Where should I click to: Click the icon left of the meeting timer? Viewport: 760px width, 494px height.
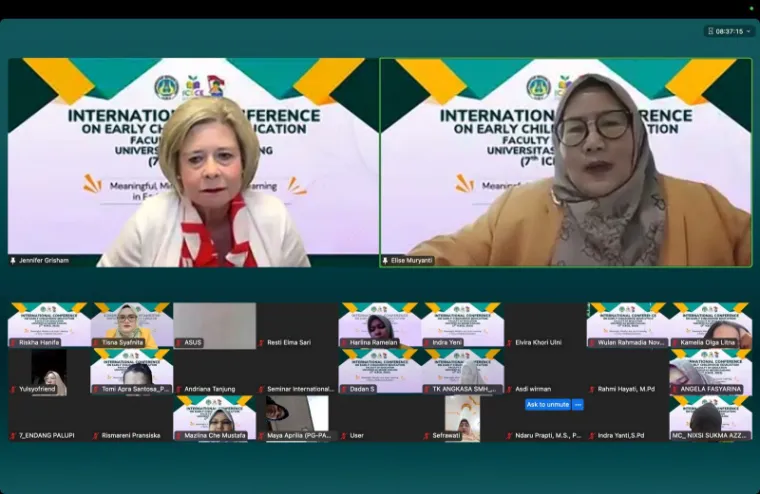pos(712,31)
